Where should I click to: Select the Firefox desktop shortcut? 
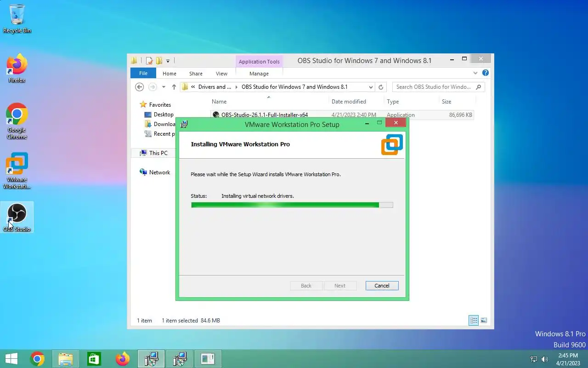(17, 69)
